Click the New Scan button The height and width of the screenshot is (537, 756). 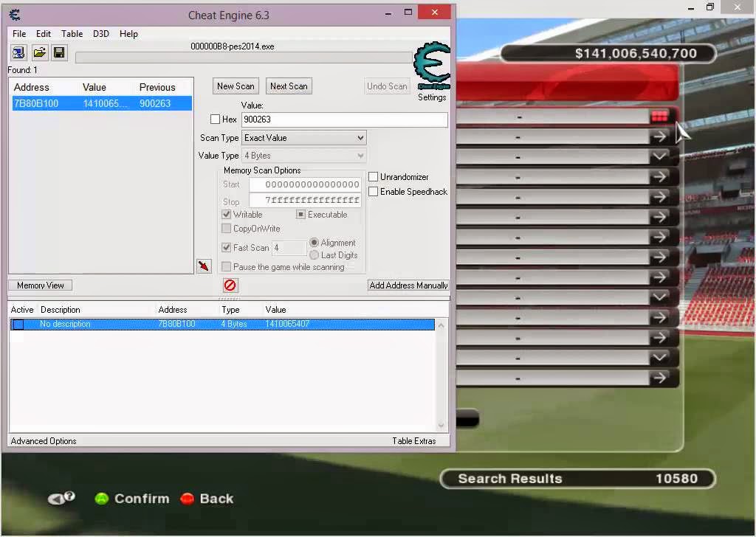pos(236,86)
